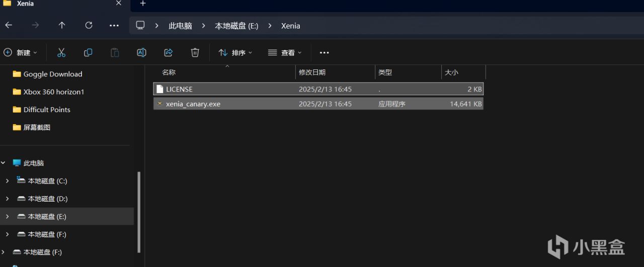Image resolution: width=644 pixels, height=267 pixels.
Task: Click LICENSE modified date 2025/2/13 16:45
Action: 325,89
